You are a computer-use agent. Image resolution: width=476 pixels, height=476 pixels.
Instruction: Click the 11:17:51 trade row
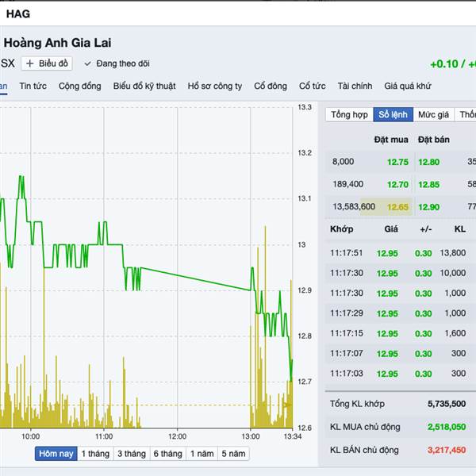pos(400,253)
